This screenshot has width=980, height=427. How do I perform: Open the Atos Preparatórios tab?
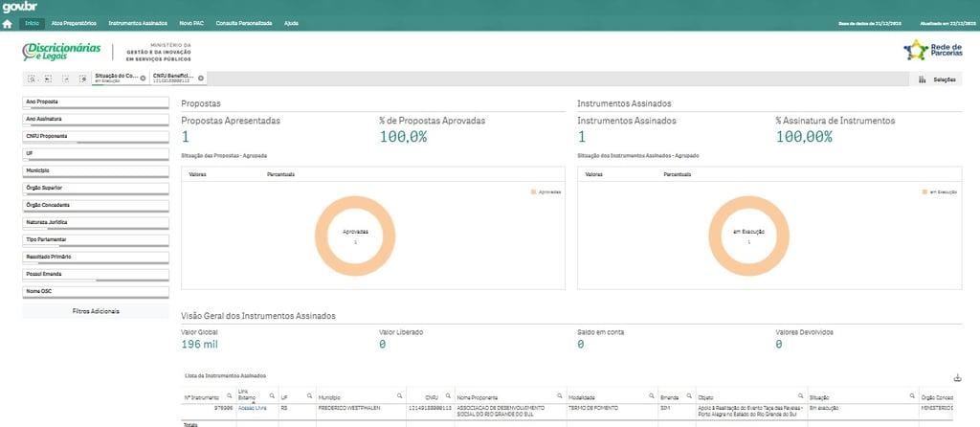pyautogui.click(x=74, y=23)
